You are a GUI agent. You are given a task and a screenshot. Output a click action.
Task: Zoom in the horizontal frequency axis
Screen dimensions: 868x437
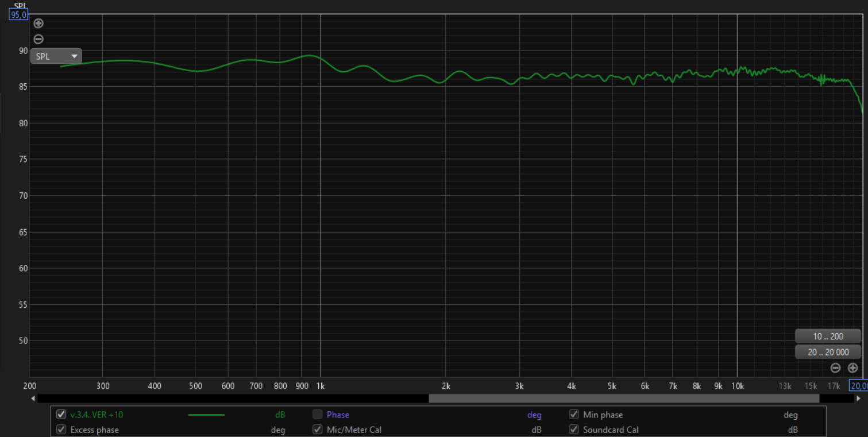tap(852, 368)
